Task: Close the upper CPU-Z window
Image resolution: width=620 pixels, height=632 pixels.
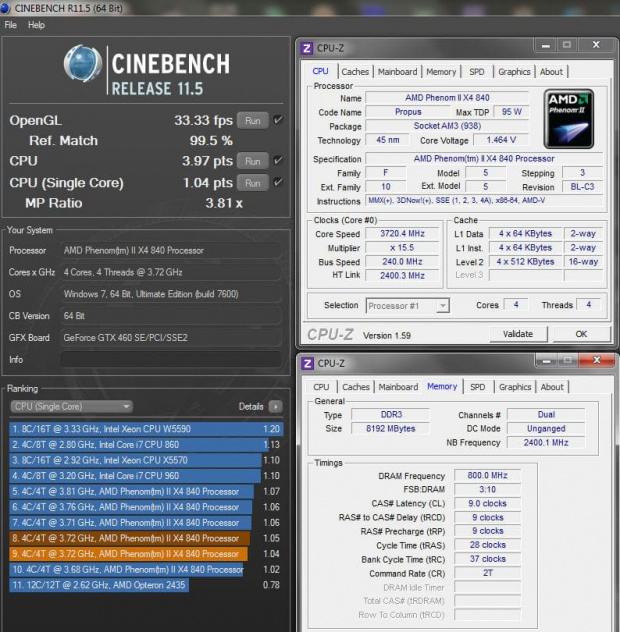Action: point(596,45)
